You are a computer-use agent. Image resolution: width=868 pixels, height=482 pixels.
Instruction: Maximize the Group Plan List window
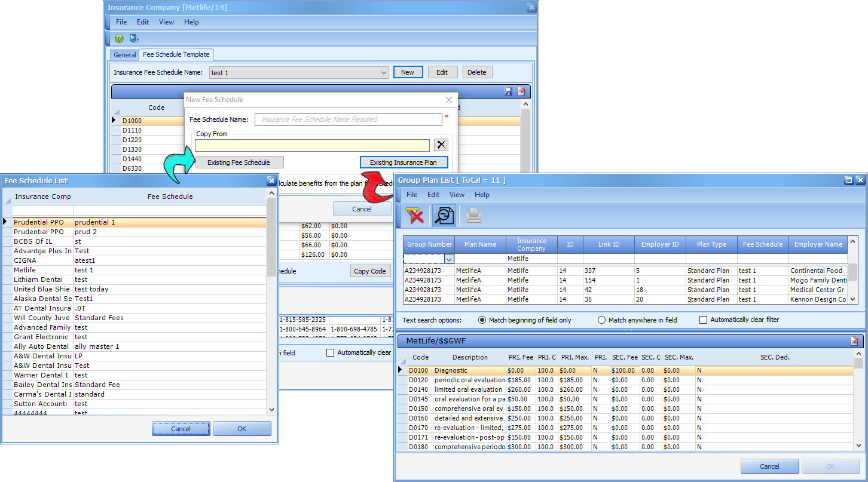pyautogui.click(x=848, y=180)
